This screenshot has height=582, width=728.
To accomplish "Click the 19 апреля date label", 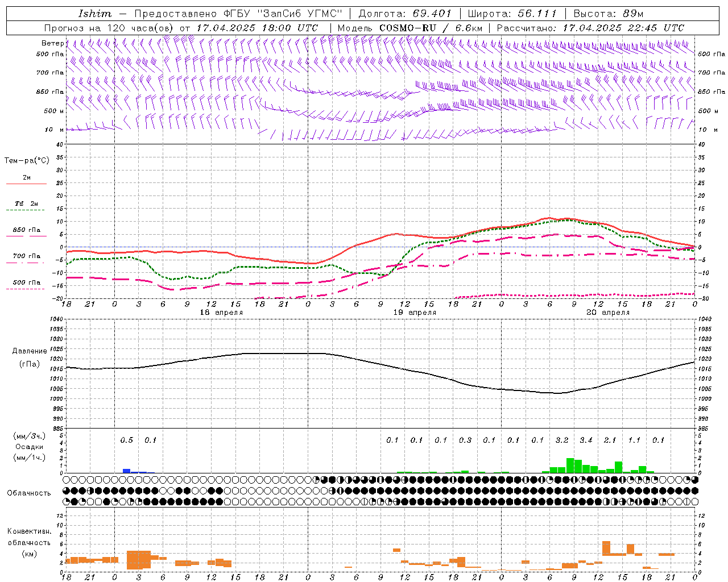I will click(x=415, y=313).
